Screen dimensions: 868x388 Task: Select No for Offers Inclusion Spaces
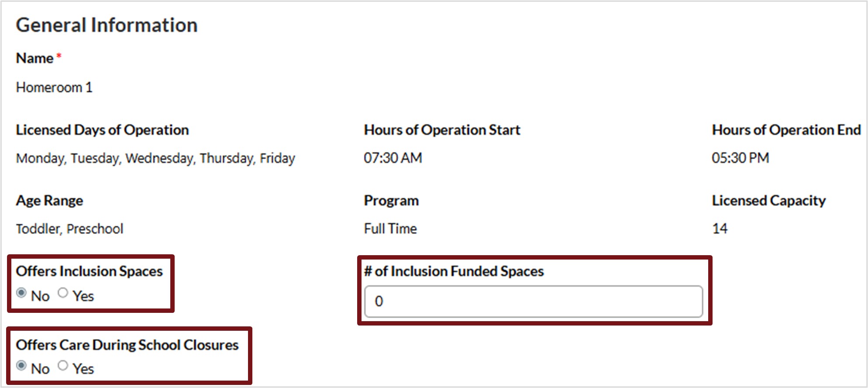pos(21,293)
